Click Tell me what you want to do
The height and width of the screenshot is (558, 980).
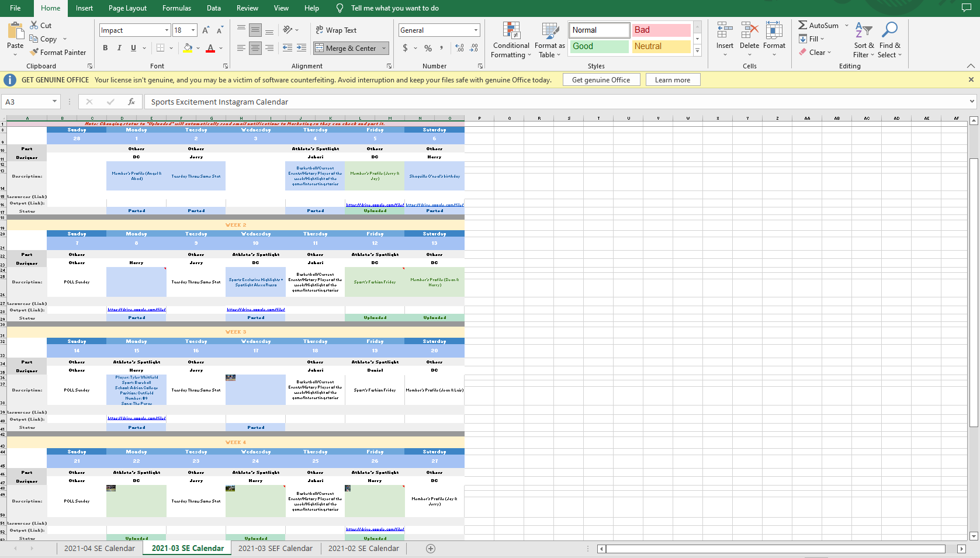pyautogui.click(x=394, y=8)
